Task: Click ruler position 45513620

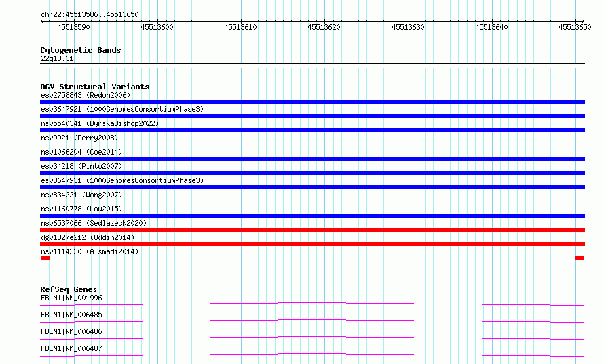Action: (324, 27)
